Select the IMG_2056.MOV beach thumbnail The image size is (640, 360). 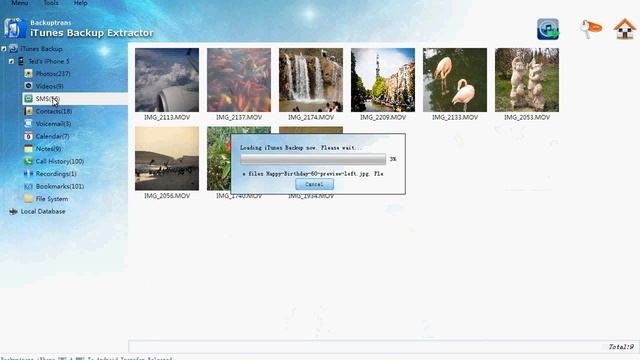pos(167,158)
